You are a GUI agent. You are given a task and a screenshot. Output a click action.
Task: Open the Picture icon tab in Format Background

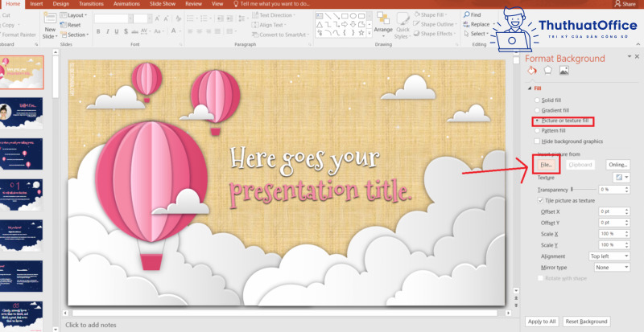[564, 72]
